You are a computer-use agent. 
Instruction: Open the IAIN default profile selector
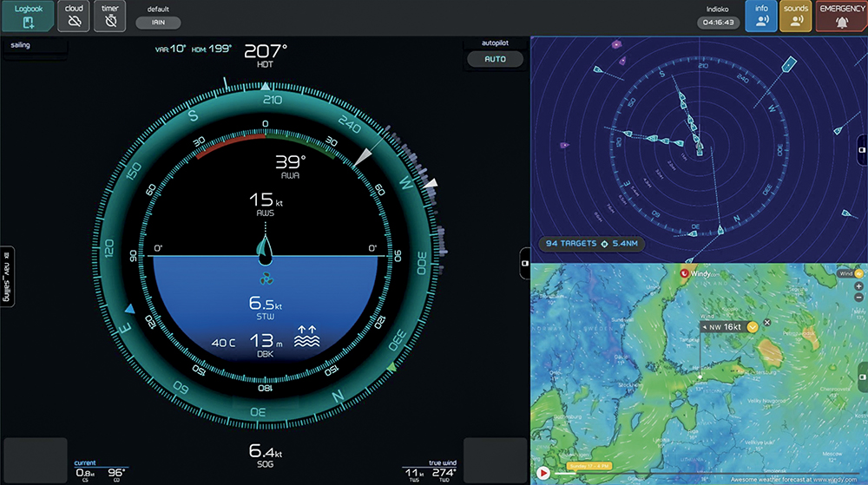click(x=158, y=23)
